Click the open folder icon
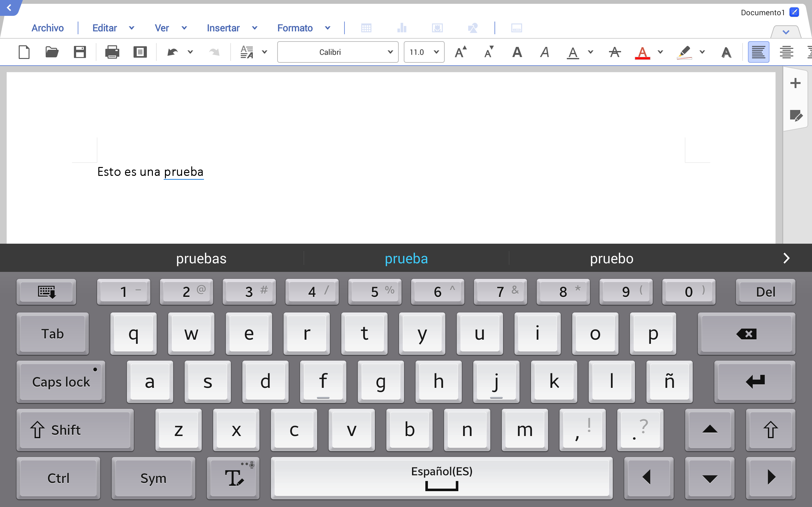This screenshot has height=507, width=812. [52, 52]
